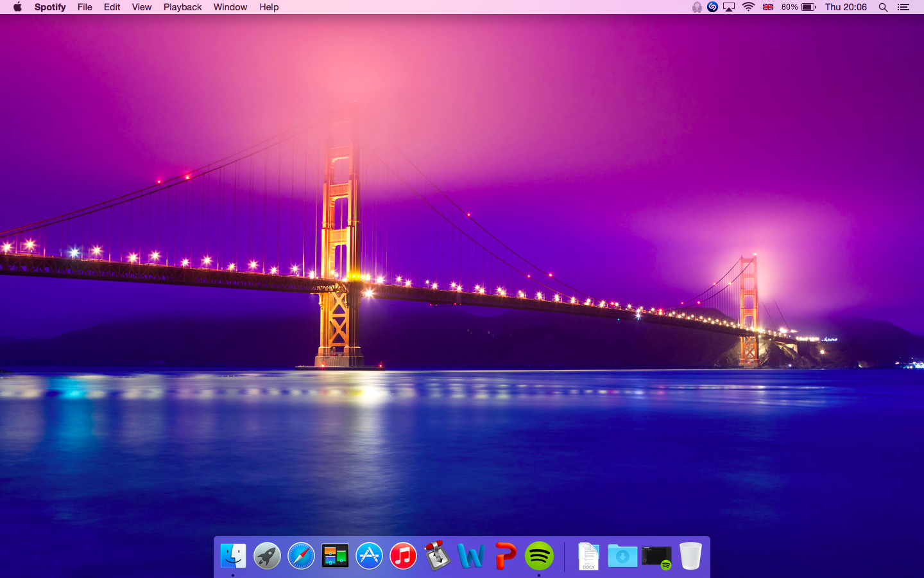
Task: Open the Apple menu
Action: (17, 7)
